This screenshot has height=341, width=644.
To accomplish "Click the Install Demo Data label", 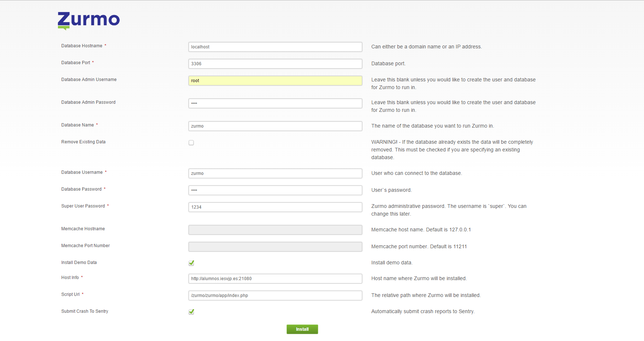I will pyautogui.click(x=79, y=263).
